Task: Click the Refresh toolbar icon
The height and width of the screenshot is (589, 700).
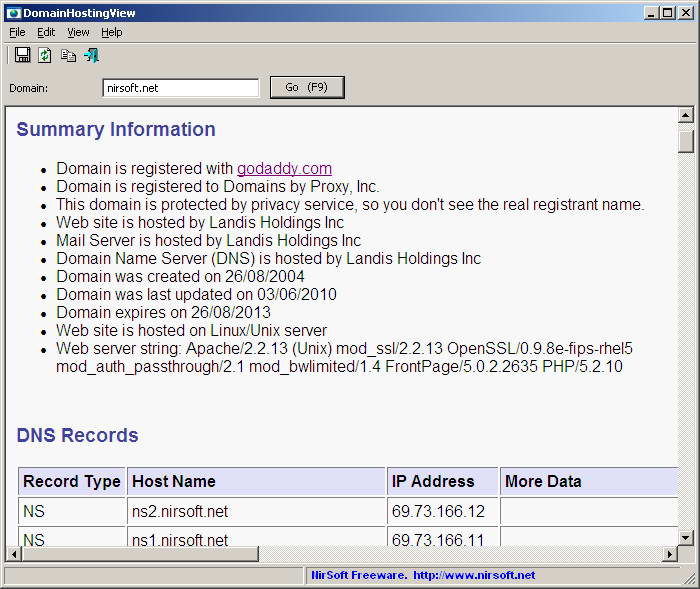Action: [44, 55]
